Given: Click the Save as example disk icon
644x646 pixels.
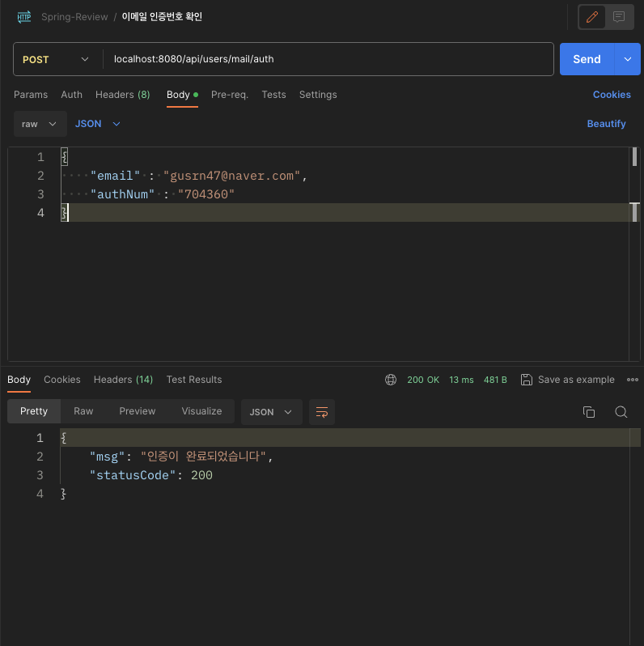Looking at the screenshot, I should pyautogui.click(x=526, y=380).
